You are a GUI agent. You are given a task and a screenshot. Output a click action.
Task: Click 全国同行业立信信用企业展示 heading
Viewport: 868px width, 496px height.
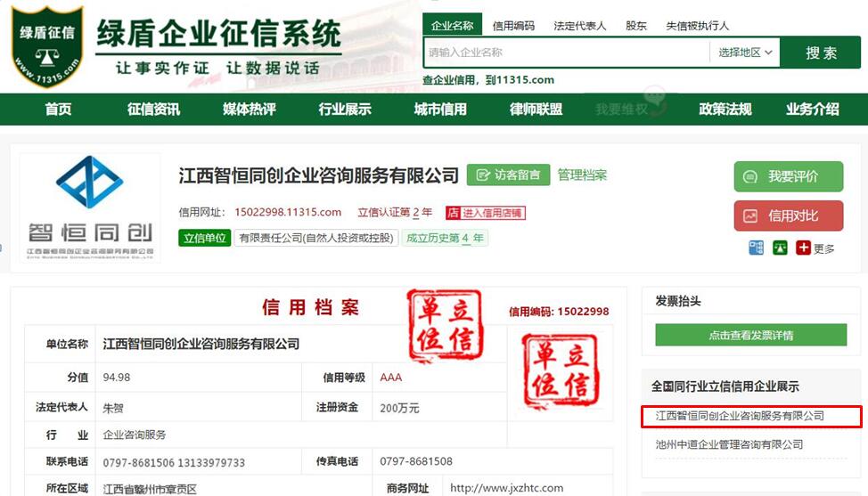[725, 386]
